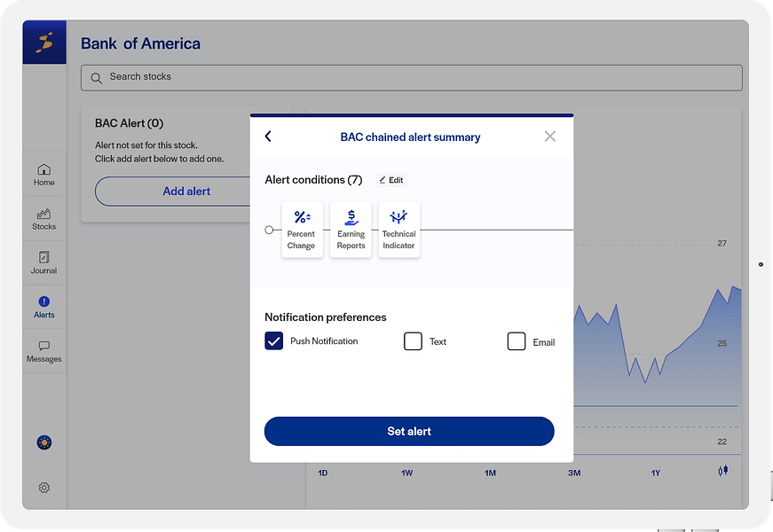Screen dimensions: 773x532
Task: Confirm with the Set alert button
Action: [409, 432]
